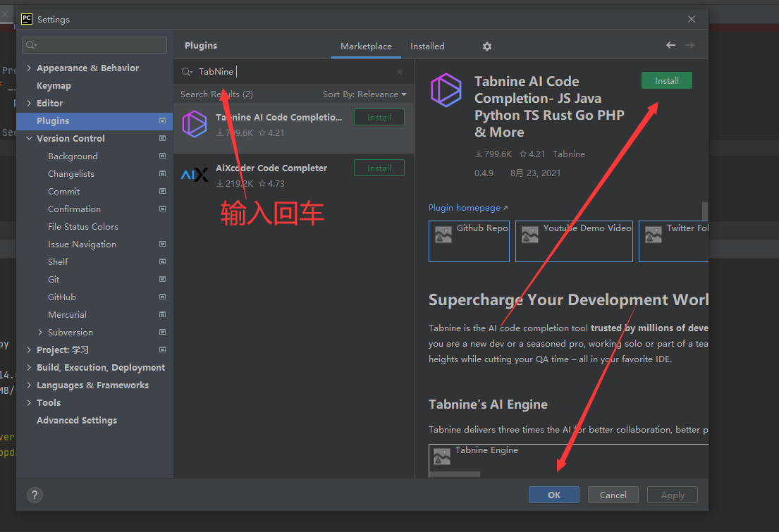Open the Github Repo image link
The image size is (779, 532).
(x=469, y=241)
